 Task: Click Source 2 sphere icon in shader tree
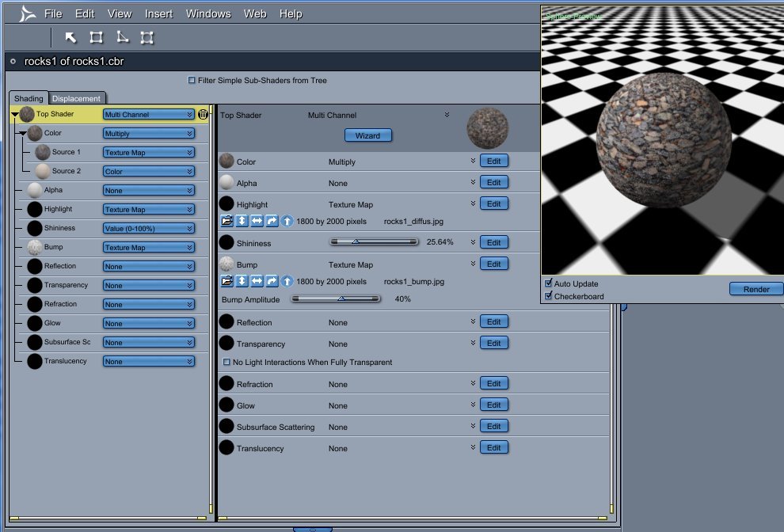pyautogui.click(x=43, y=171)
